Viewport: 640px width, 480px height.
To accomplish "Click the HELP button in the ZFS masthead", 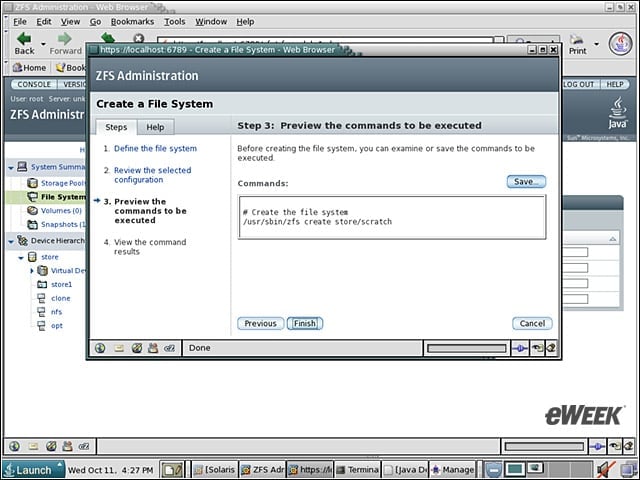I will pos(615,84).
